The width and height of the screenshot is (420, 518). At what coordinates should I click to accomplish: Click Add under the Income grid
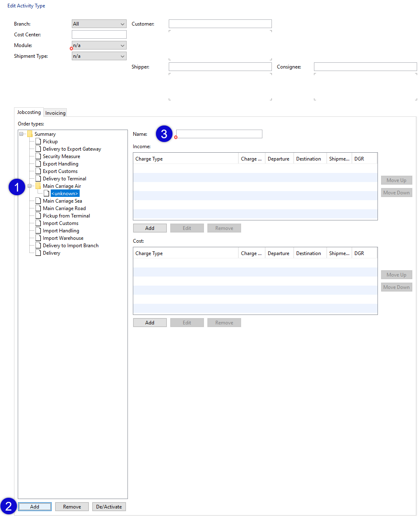pyautogui.click(x=149, y=228)
